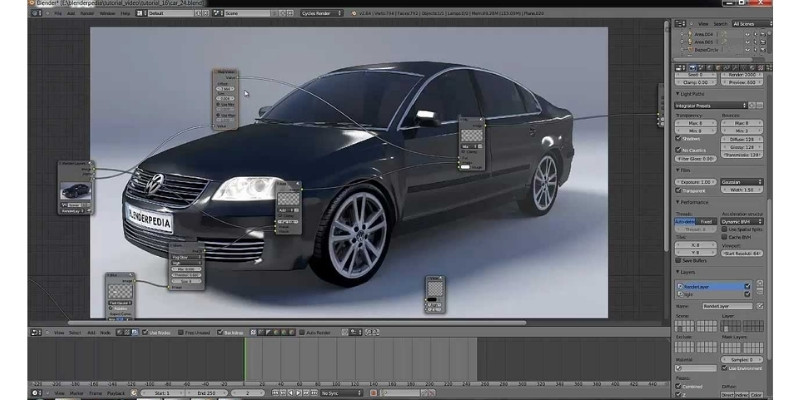The image size is (800, 400).
Task: Collapse the Layers panel
Action: click(678, 272)
